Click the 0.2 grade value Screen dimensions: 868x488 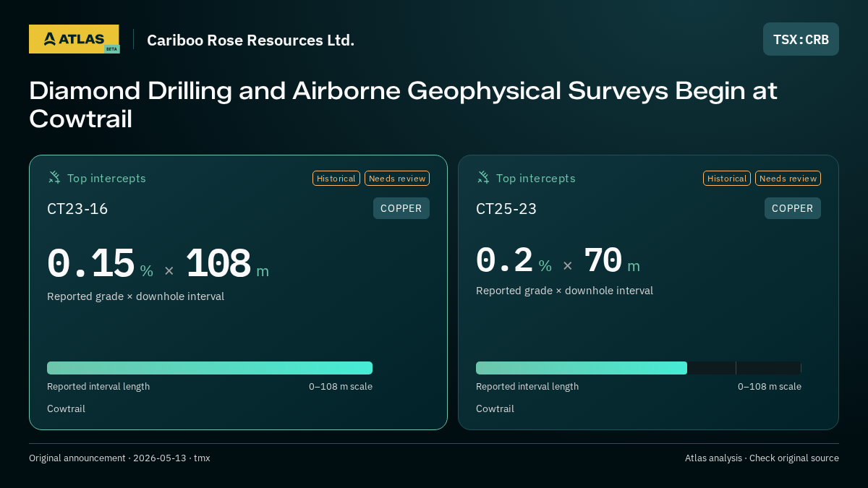(505, 261)
